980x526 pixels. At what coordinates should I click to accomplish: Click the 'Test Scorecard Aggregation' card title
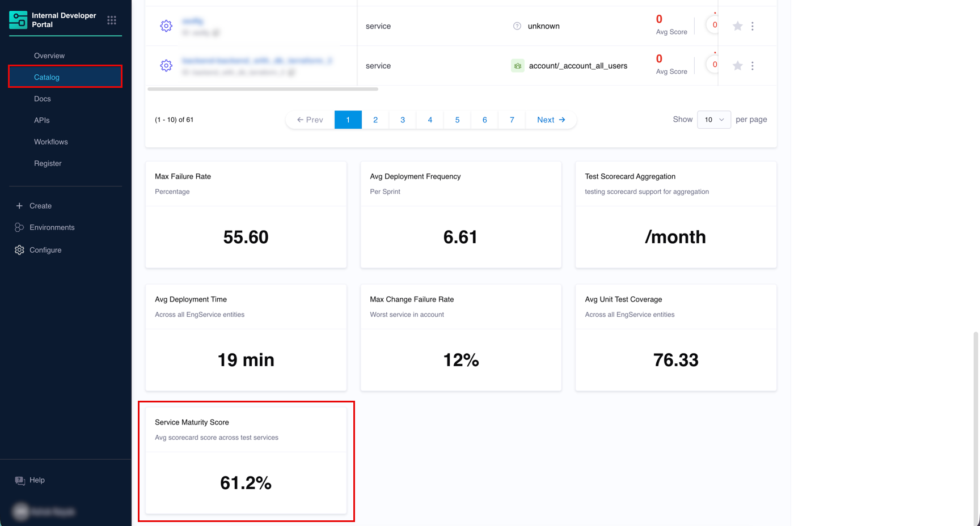(630, 176)
